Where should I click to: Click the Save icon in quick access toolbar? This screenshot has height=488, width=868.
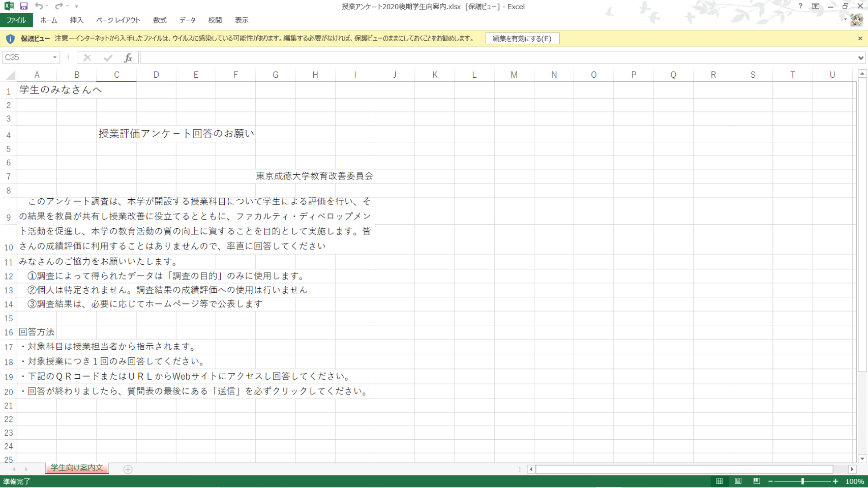(x=23, y=6)
